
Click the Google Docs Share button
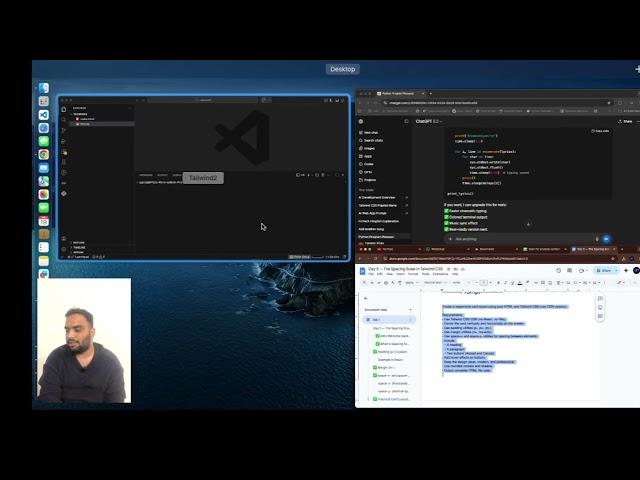(x=605, y=270)
